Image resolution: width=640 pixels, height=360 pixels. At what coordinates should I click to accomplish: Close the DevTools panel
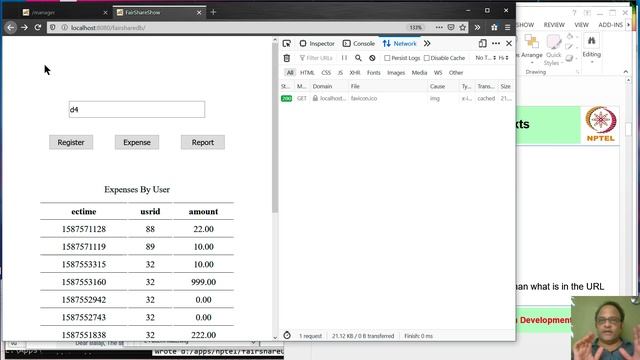[509, 43]
